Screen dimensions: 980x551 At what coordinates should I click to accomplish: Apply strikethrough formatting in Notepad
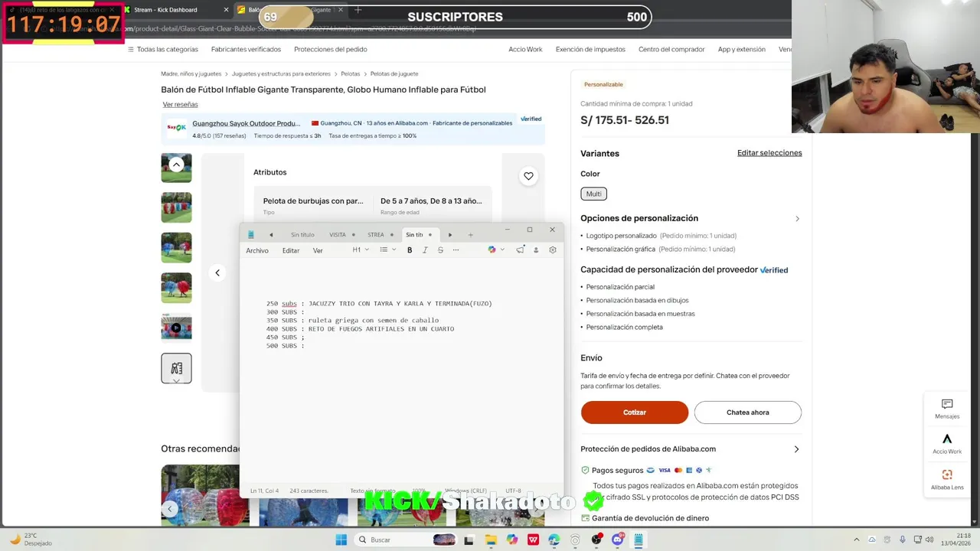[440, 250]
